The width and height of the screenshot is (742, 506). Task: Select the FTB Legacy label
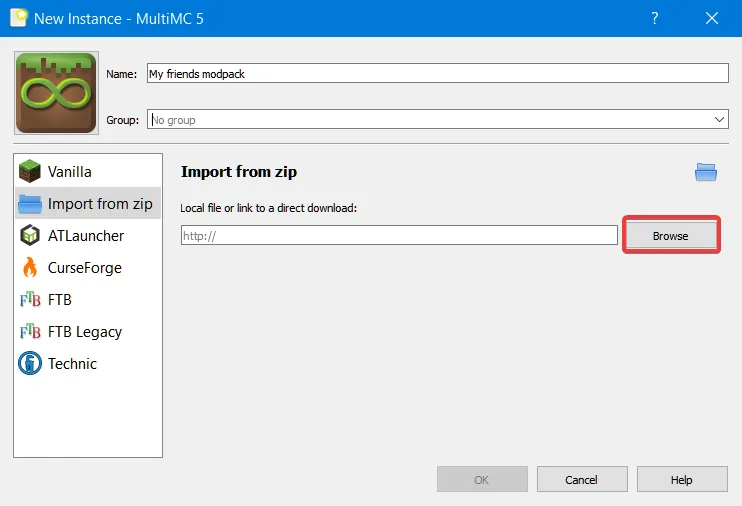tap(85, 332)
